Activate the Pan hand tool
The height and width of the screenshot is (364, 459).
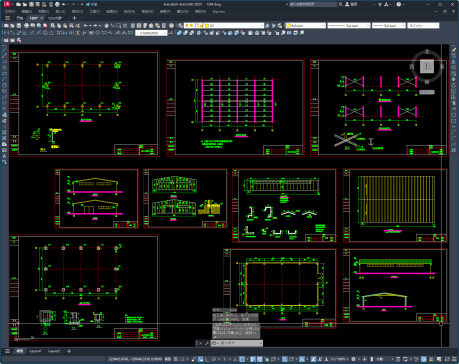click(106, 25)
